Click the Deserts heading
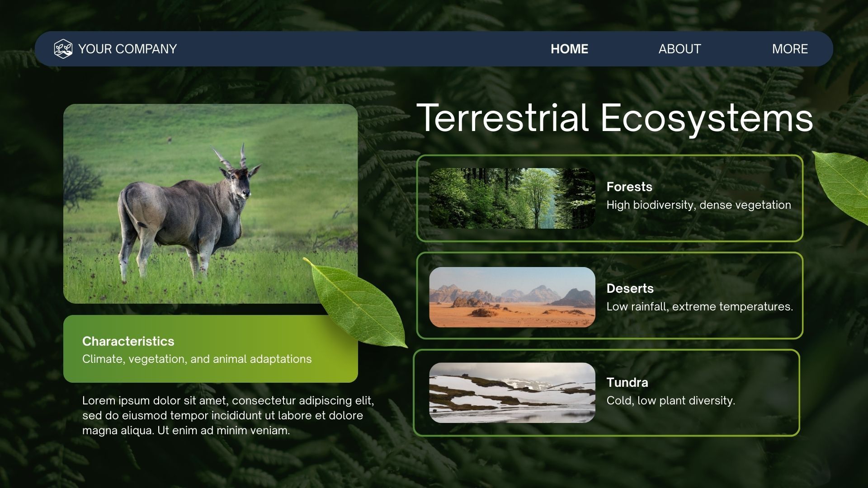Screen dimensions: 868x488 coord(630,288)
